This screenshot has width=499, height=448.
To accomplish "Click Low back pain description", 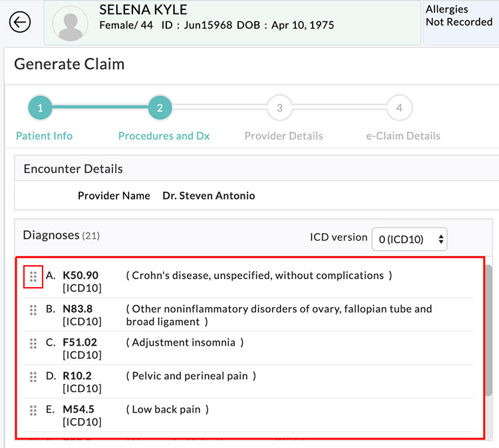I will coord(168,409).
